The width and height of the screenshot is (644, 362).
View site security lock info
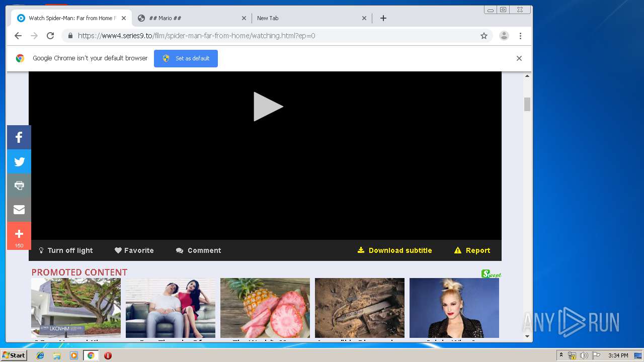70,36
